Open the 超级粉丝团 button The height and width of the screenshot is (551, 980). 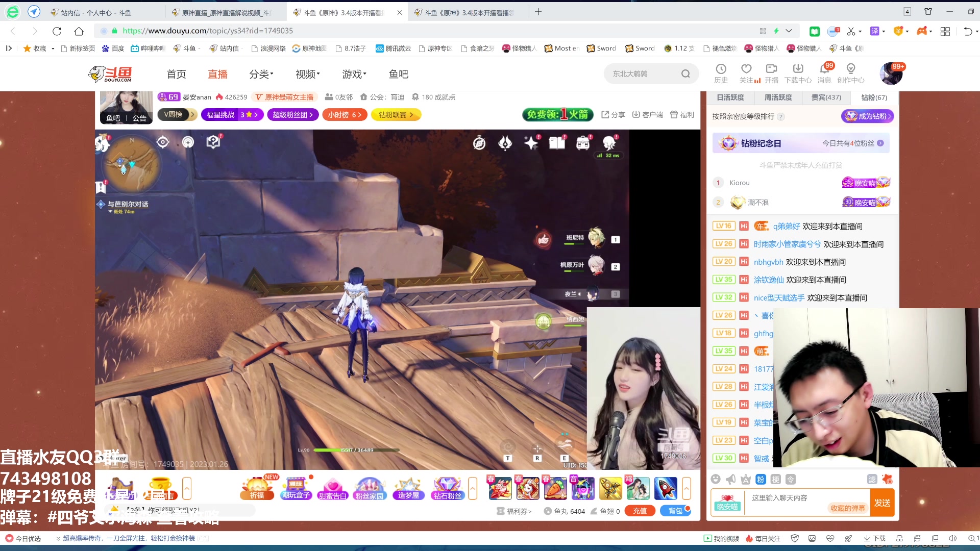[293, 115]
